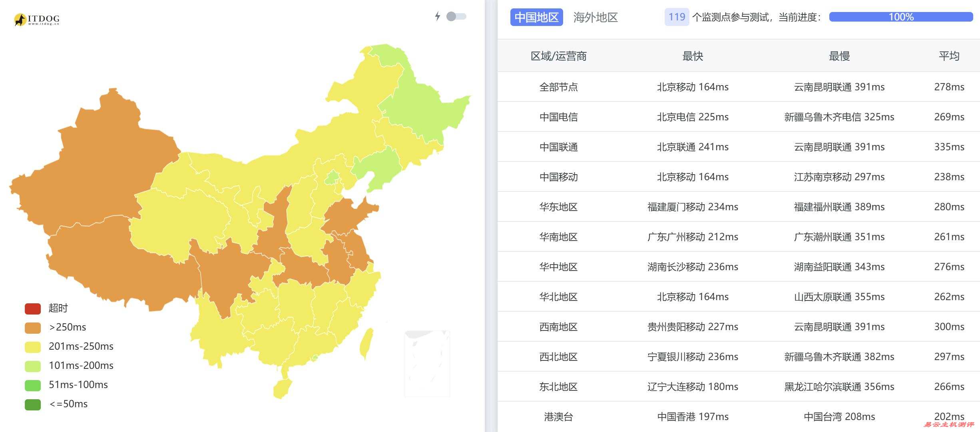980x432 pixels.
Task: Toggle the dark green <=50ms legend swatch
Action: (x=33, y=404)
